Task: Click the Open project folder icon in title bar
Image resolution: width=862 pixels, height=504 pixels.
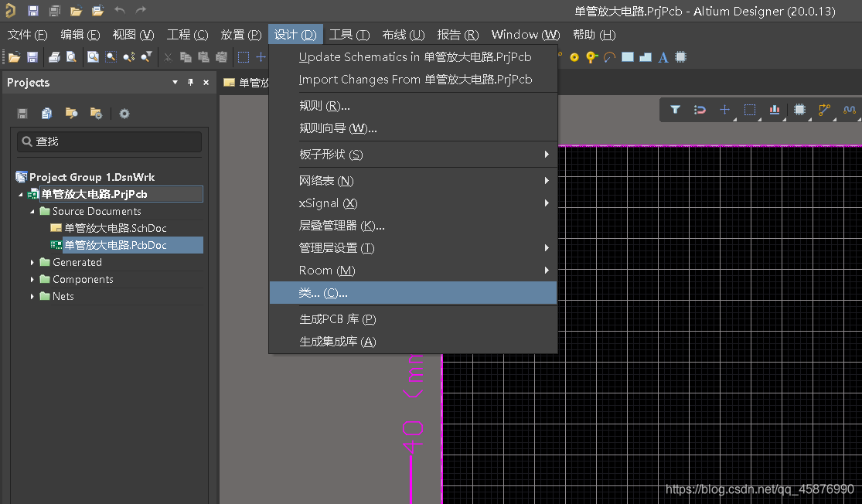Action: (98, 11)
